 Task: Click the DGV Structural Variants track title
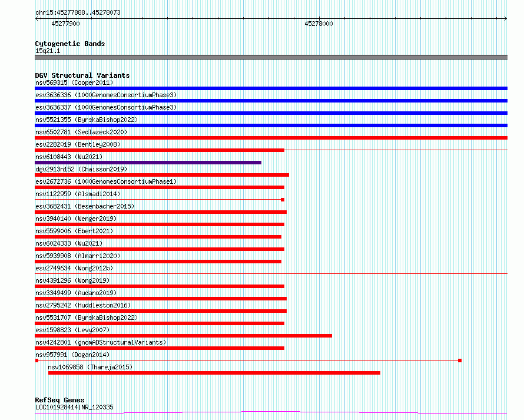(x=82, y=75)
